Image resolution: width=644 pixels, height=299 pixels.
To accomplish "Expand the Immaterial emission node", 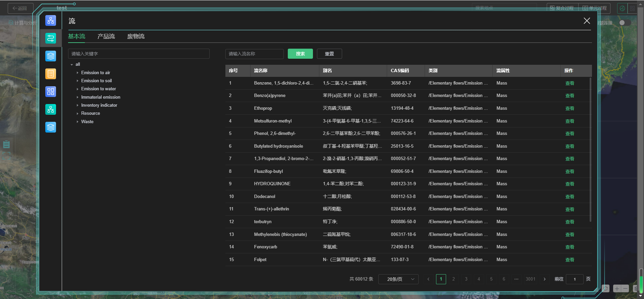I will point(77,97).
